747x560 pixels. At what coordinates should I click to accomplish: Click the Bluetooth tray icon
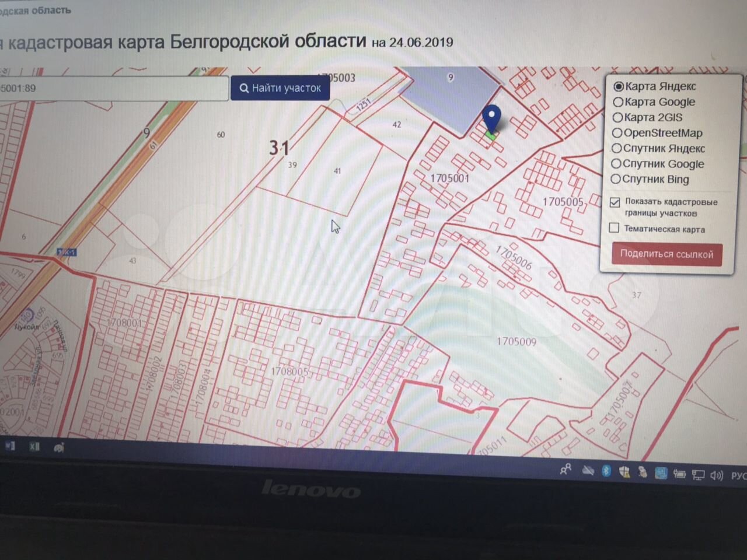click(x=606, y=470)
